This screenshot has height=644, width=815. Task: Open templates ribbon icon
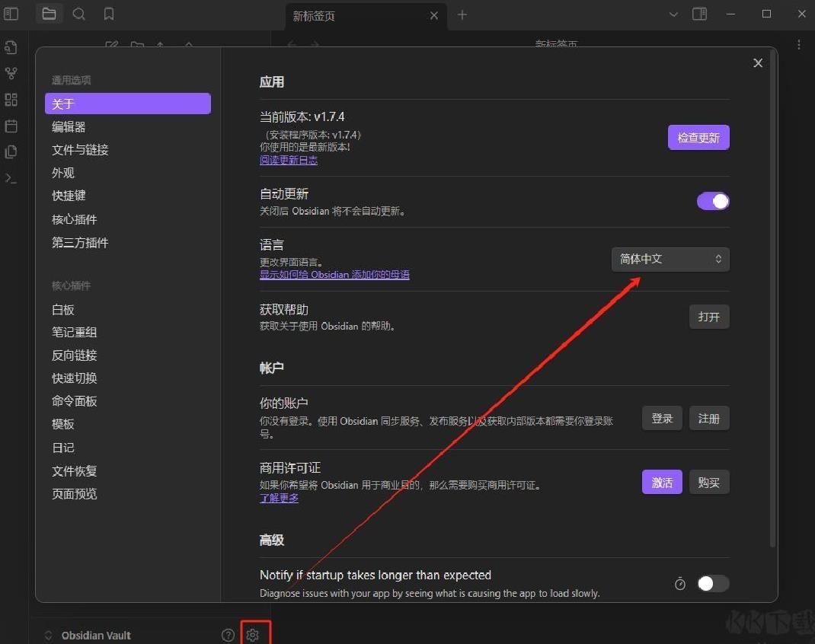[x=11, y=151]
